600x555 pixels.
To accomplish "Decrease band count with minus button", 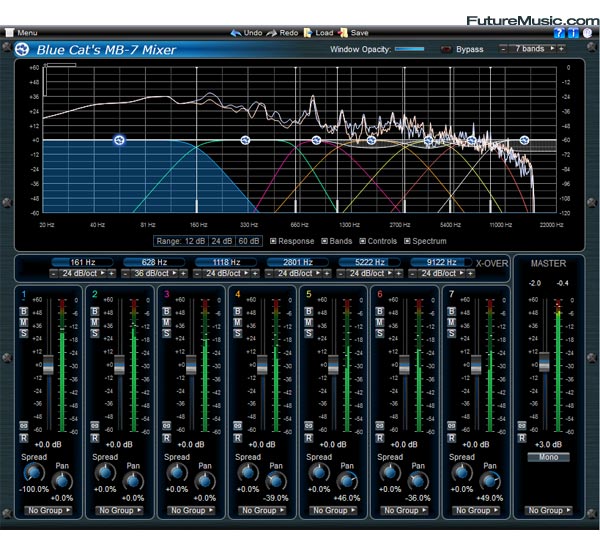I will click(504, 49).
